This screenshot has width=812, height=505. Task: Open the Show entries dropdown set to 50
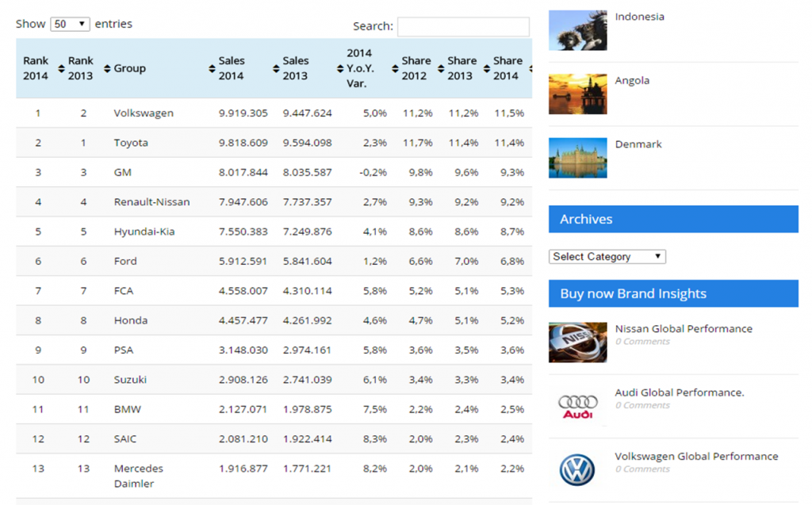coord(70,24)
